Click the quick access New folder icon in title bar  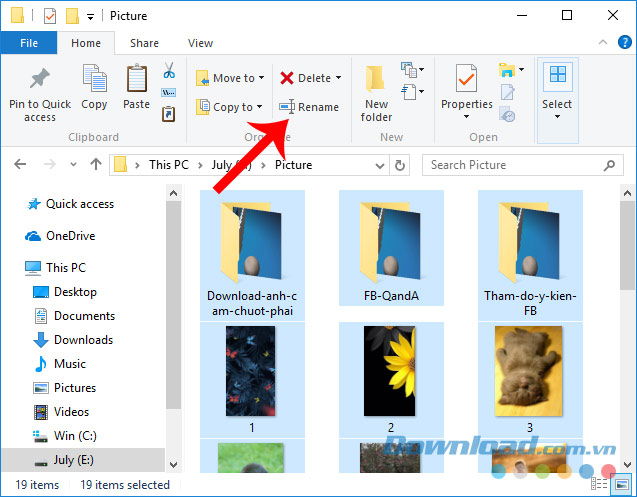[72, 16]
